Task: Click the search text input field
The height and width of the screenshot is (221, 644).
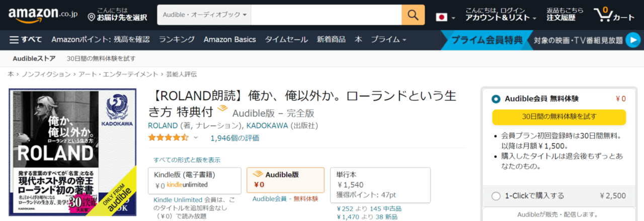Action: (326, 15)
